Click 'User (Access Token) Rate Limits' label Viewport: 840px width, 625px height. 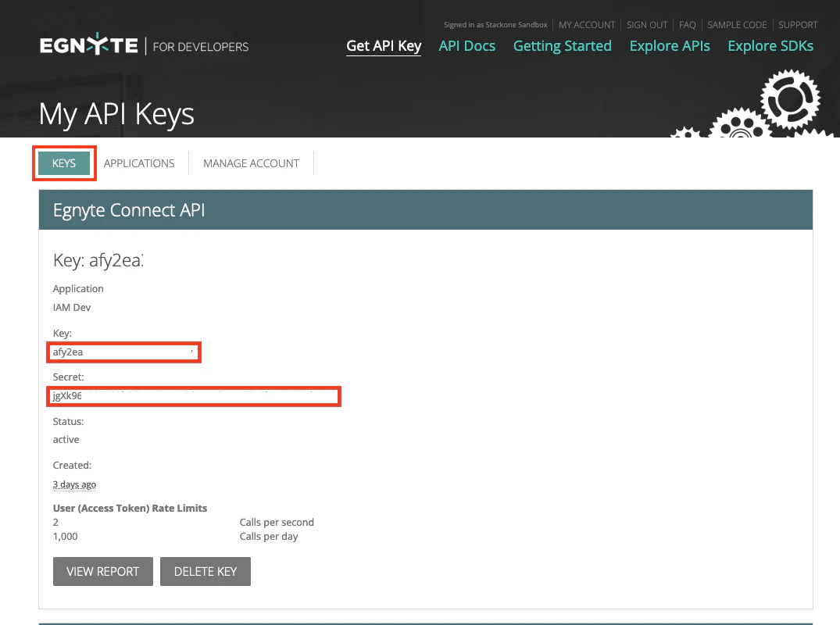(x=130, y=509)
